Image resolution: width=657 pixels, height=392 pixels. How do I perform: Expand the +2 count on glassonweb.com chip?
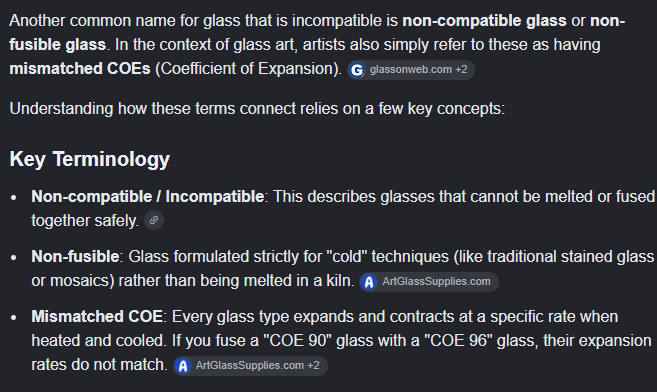[461, 70]
